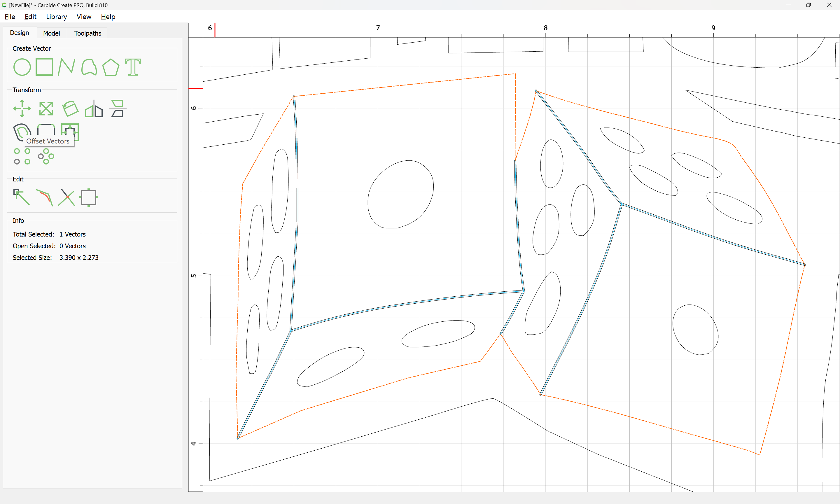This screenshot has width=840, height=504.
Task: Open the File menu
Action: point(10,17)
